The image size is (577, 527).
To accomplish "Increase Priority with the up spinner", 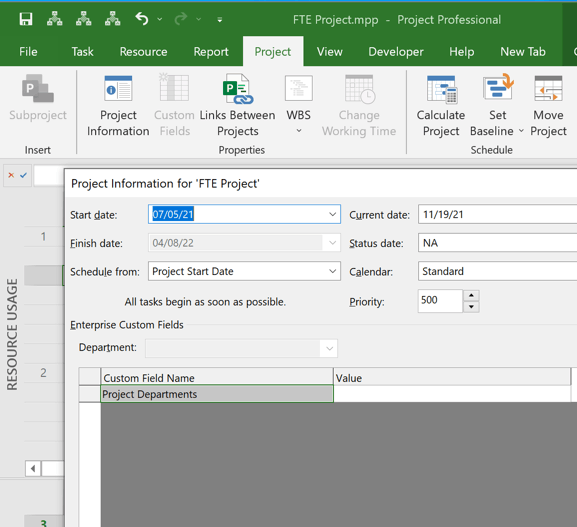I will pyautogui.click(x=471, y=296).
